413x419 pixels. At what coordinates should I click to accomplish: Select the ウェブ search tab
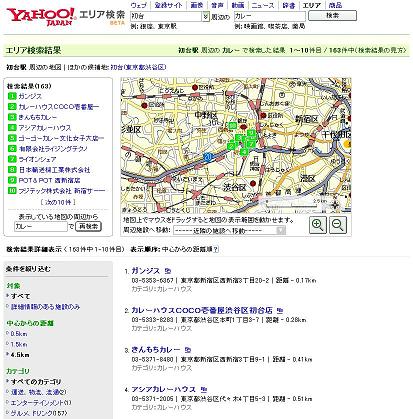pyautogui.click(x=138, y=5)
